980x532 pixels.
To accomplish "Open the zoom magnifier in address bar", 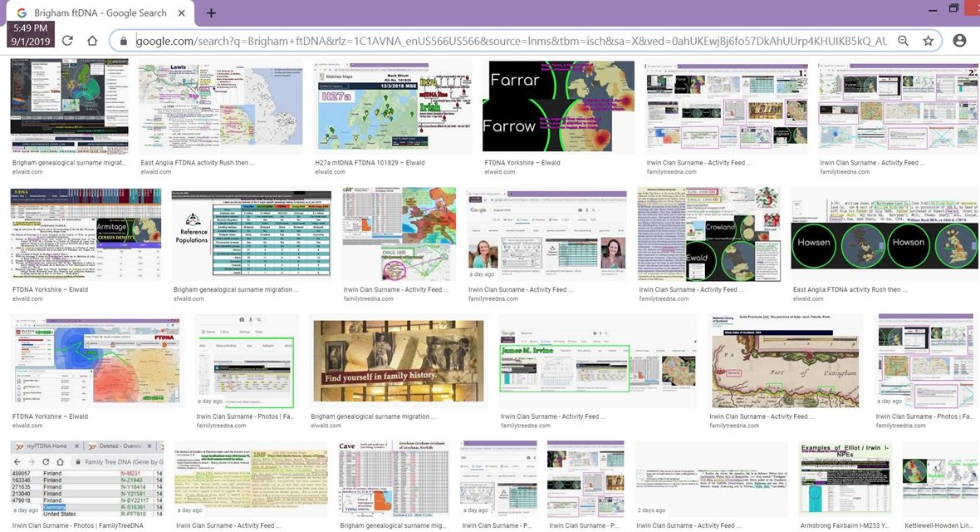I will point(903,41).
